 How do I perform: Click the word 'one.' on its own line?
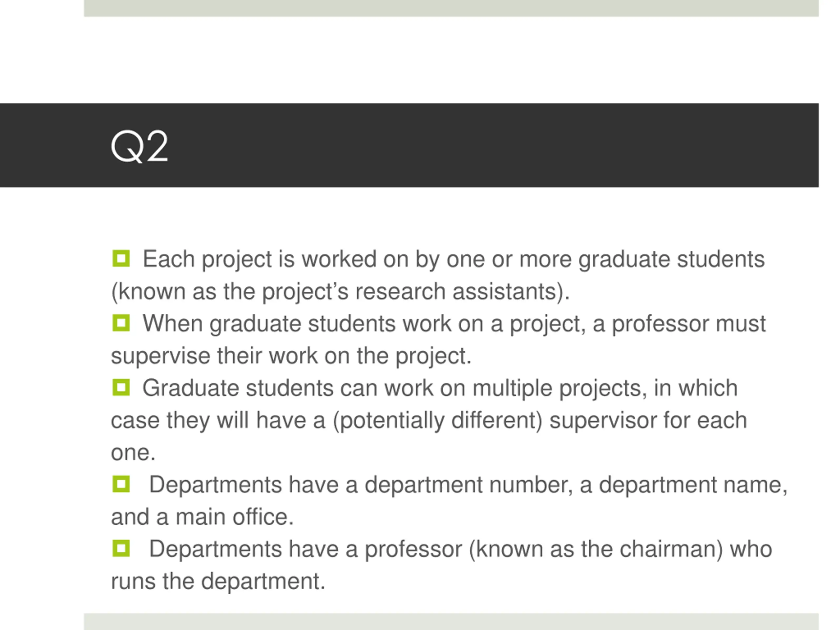pyautogui.click(x=133, y=453)
